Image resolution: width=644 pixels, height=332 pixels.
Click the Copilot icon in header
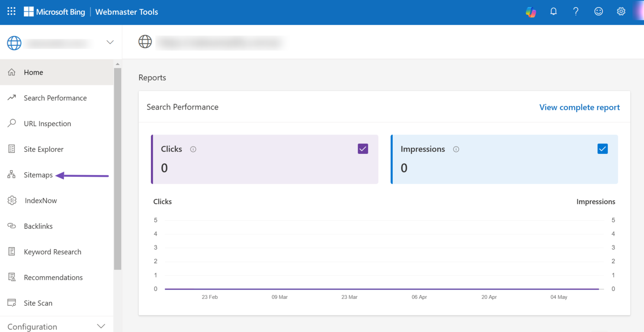[531, 12]
